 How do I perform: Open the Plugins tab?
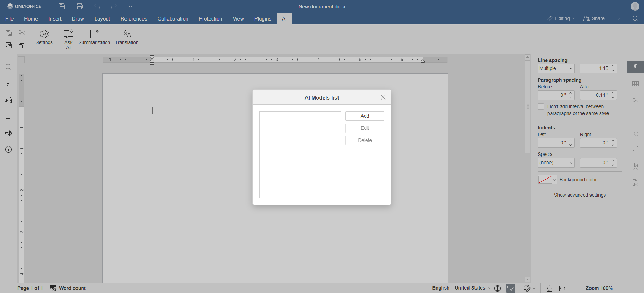(x=263, y=19)
